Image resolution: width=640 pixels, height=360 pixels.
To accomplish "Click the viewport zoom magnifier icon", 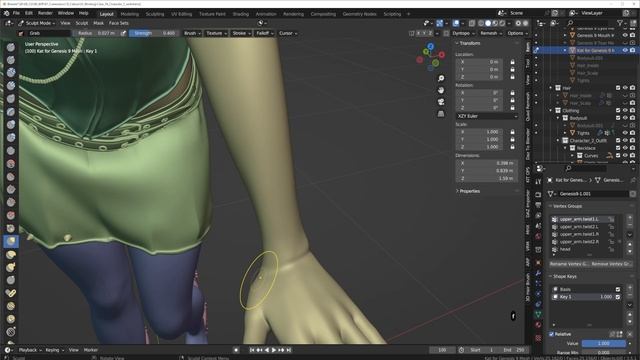I will 441,78.
